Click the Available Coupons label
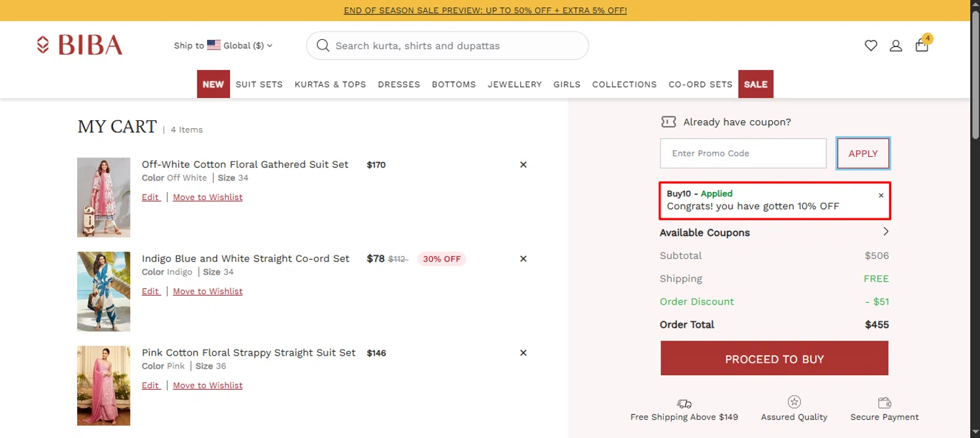The height and width of the screenshot is (438, 980). click(x=705, y=233)
